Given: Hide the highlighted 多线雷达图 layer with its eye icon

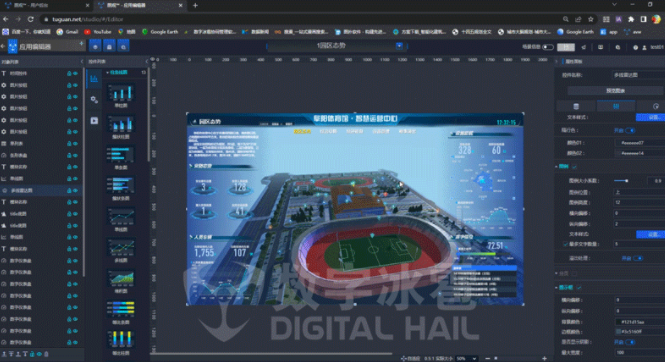Looking at the screenshot, I should pos(75,191).
